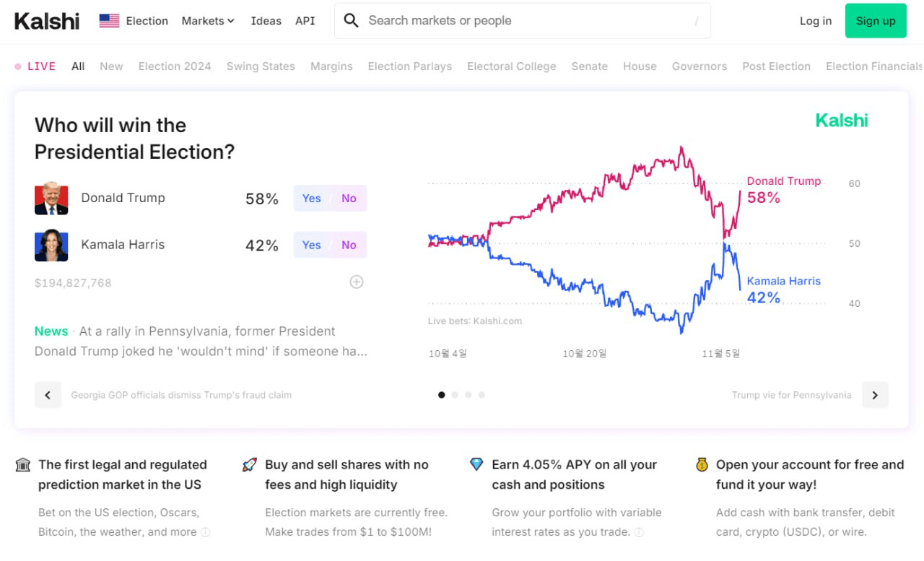Click the '10월 20일' chart date label
Screen dimensions: 924x561
[585, 354]
